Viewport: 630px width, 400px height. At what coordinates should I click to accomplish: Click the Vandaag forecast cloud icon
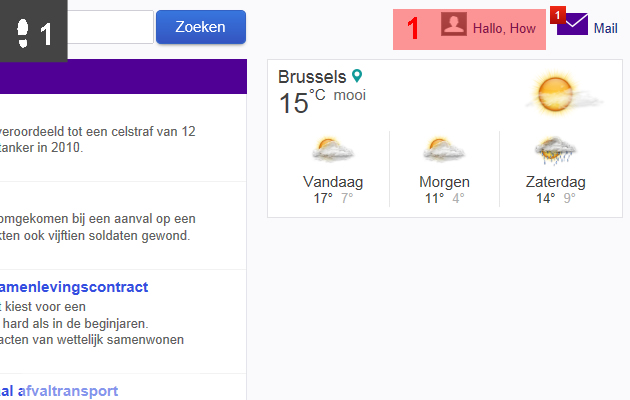(333, 149)
